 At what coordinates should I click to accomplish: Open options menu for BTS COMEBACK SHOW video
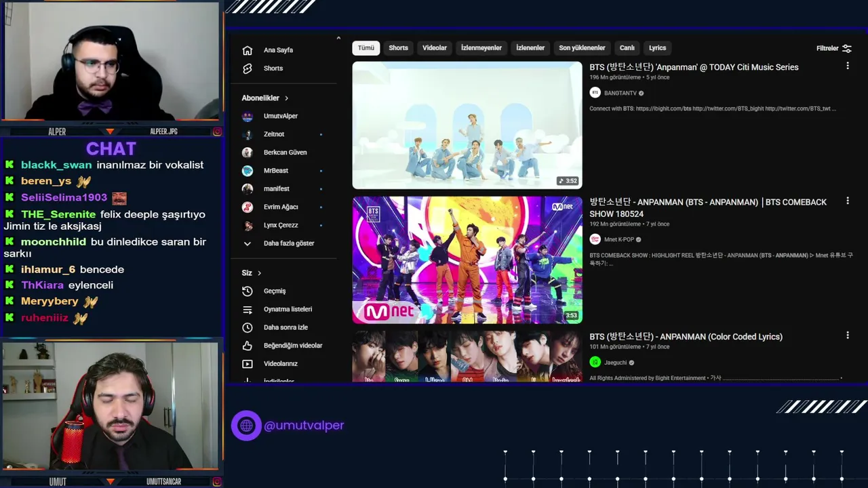[847, 201]
